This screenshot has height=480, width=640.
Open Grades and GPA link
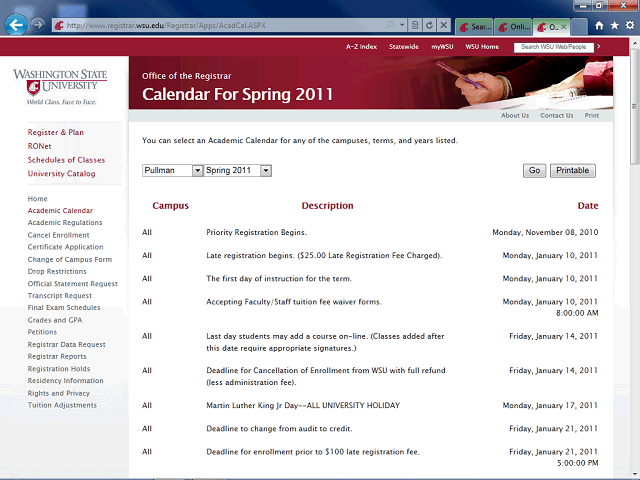[55, 320]
